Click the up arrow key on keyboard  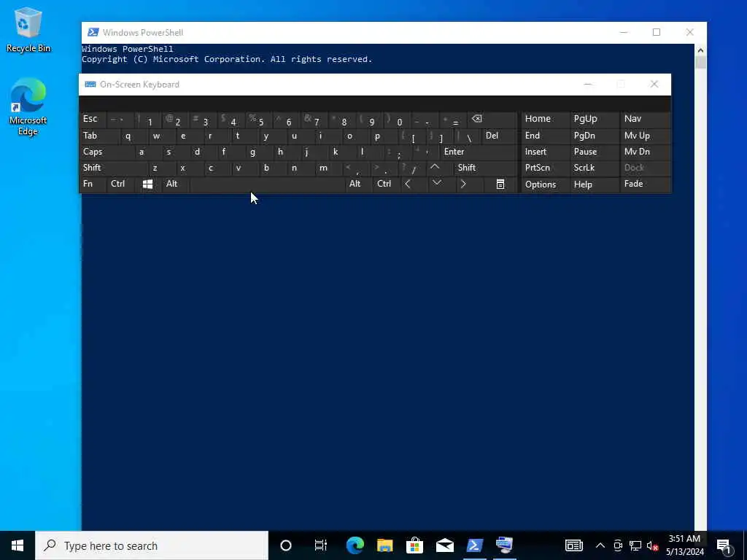tap(435, 168)
